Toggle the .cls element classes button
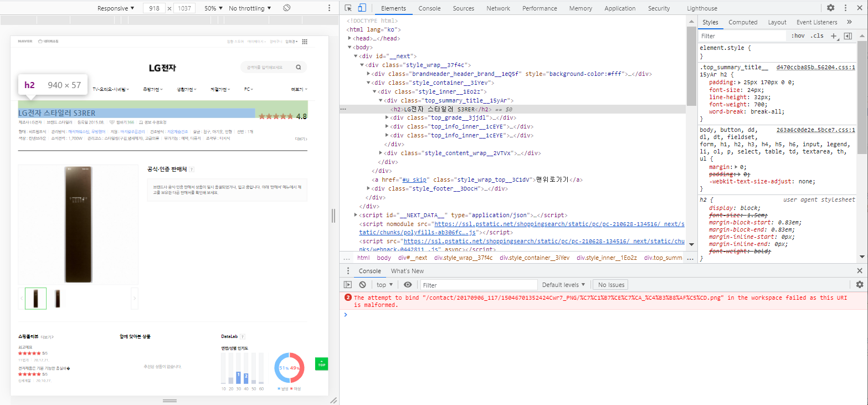Viewport: 868px width, 405px height. (817, 36)
